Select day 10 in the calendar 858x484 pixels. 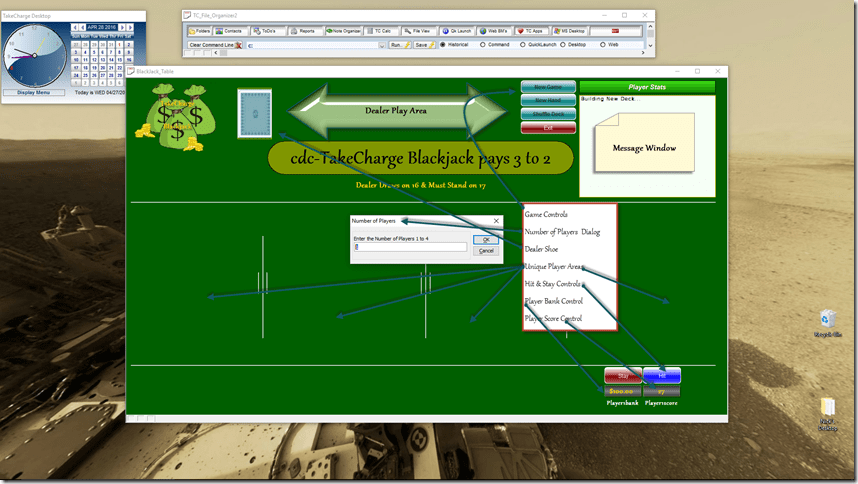pyautogui.click(x=76, y=60)
